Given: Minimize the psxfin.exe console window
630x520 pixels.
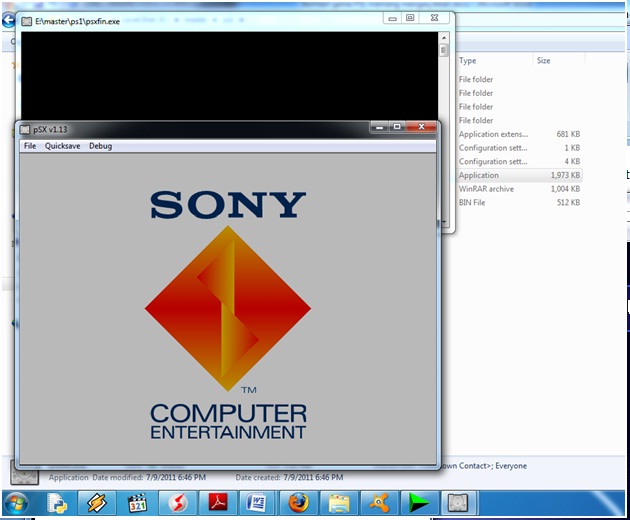Looking at the screenshot, I should 393,18.
